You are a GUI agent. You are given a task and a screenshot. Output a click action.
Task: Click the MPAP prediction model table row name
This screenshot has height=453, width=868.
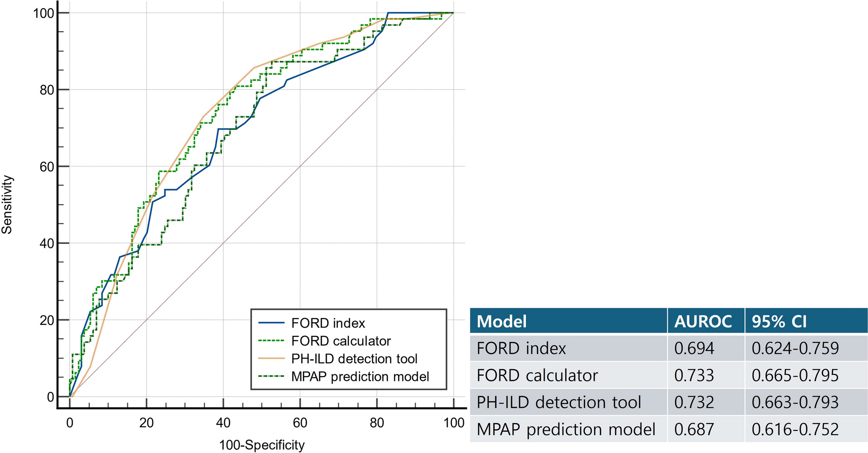[566, 429]
